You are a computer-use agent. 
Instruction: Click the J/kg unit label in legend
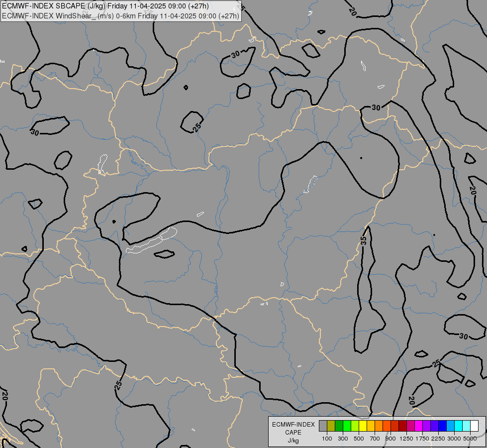[293, 441]
